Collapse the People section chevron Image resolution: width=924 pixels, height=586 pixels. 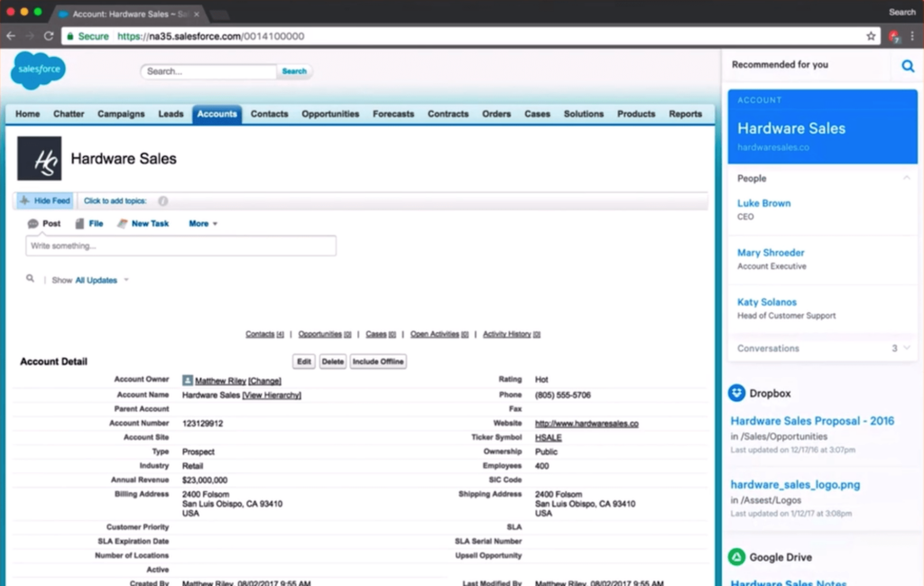(906, 178)
